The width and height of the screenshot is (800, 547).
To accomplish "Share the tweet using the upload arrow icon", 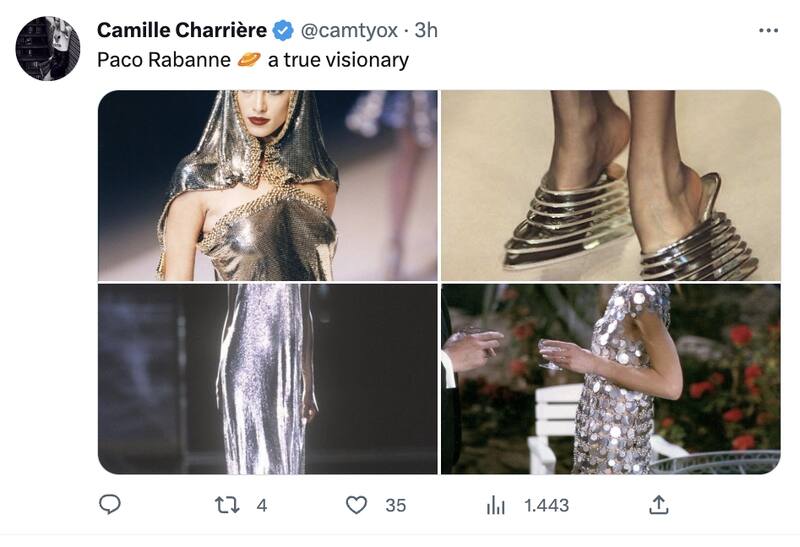I will click(658, 505).
